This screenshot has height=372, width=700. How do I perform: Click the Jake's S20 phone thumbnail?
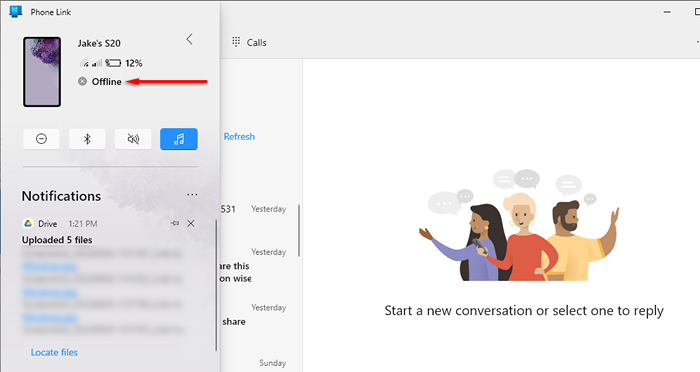(x=42, y=72)
